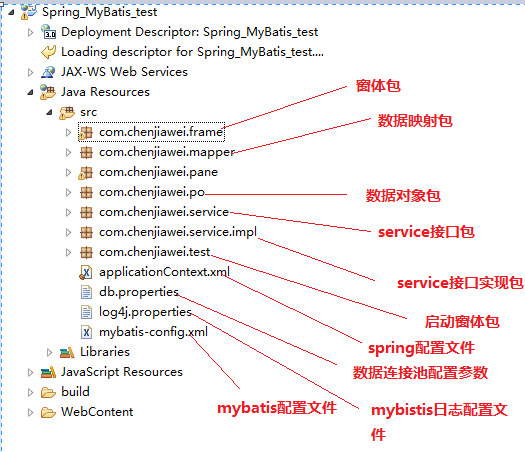This screenshot has width=525, height=452.
Task: Click the applicationContext.xml file icon
Action: [86, 272]
